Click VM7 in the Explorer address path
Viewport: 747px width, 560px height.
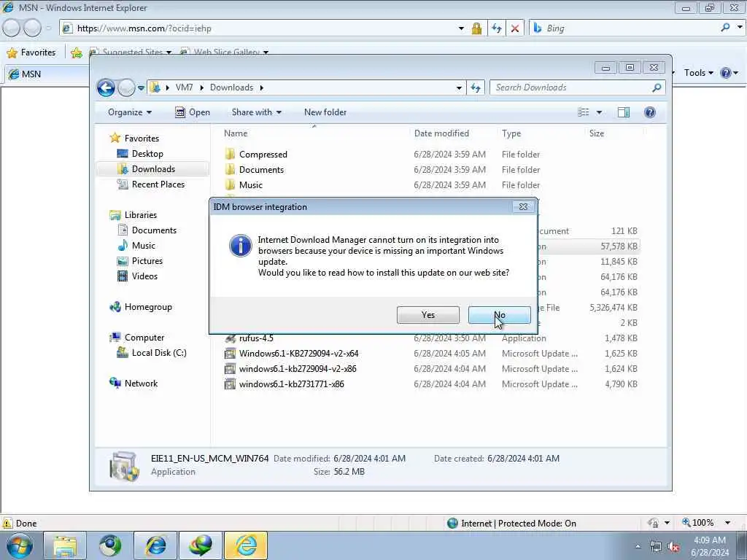(185, 87)
